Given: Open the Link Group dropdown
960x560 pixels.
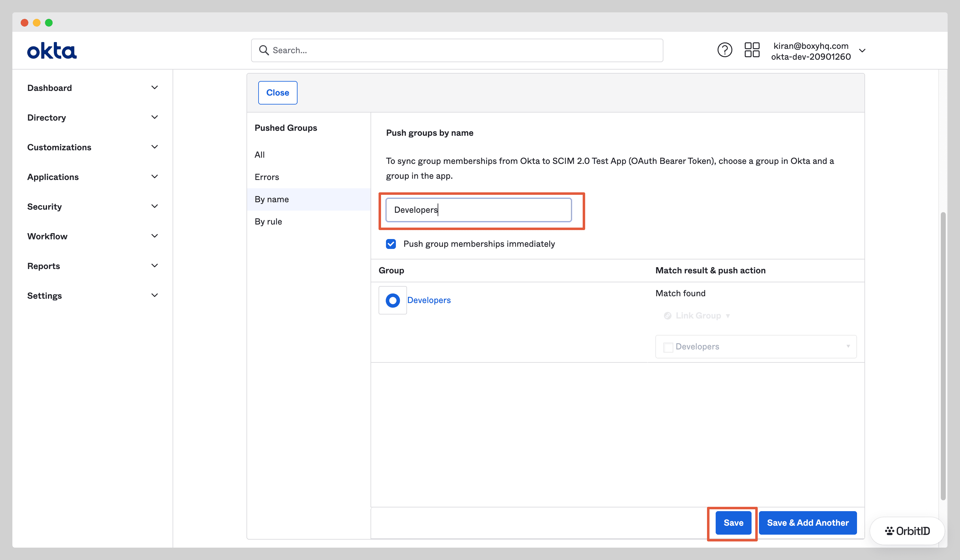Looking at the screenshot, I should pyautogui.click(x=697, y=315).
